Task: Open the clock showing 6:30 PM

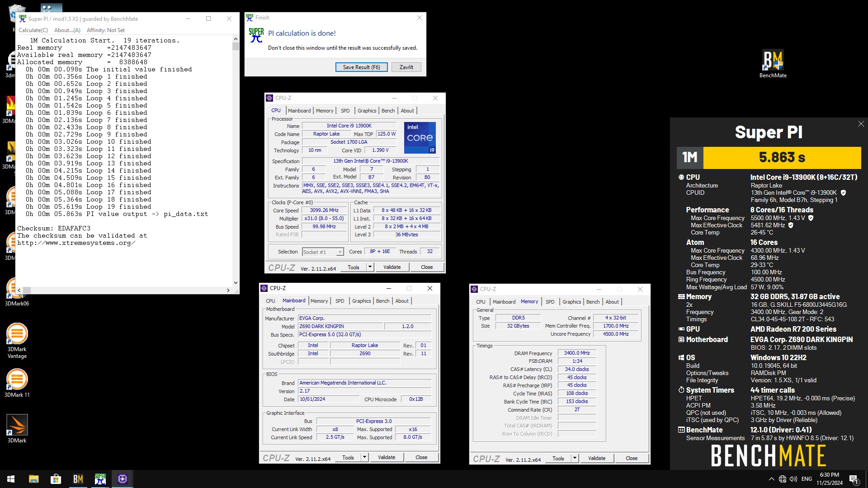Action: 829,479
